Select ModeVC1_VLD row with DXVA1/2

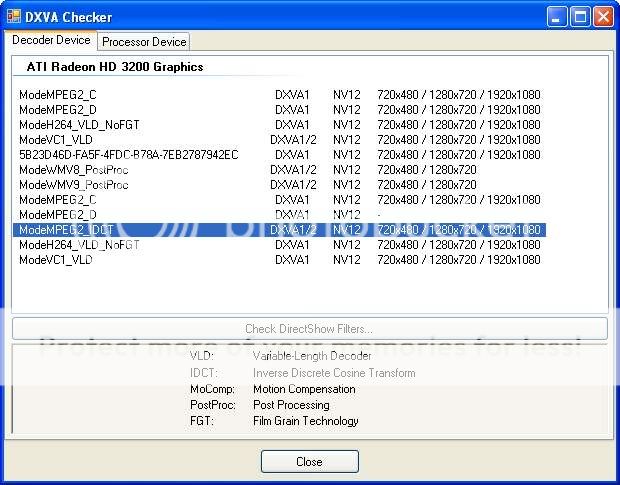[x=280, y=140]
